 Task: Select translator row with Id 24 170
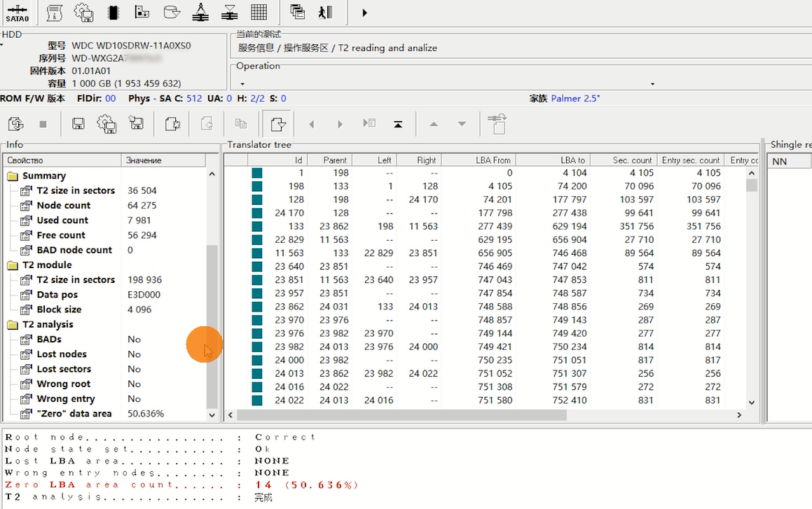(x=486, y=213)
